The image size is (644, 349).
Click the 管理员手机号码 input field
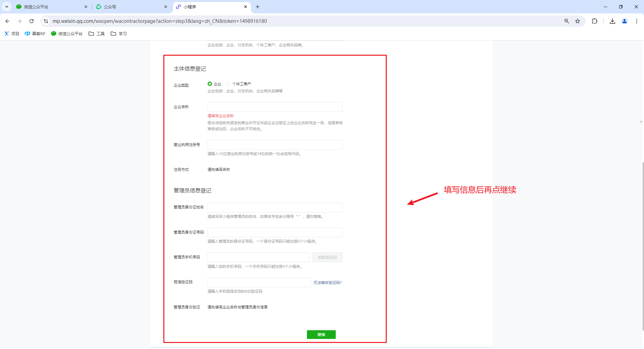click(x=259, y=257)
